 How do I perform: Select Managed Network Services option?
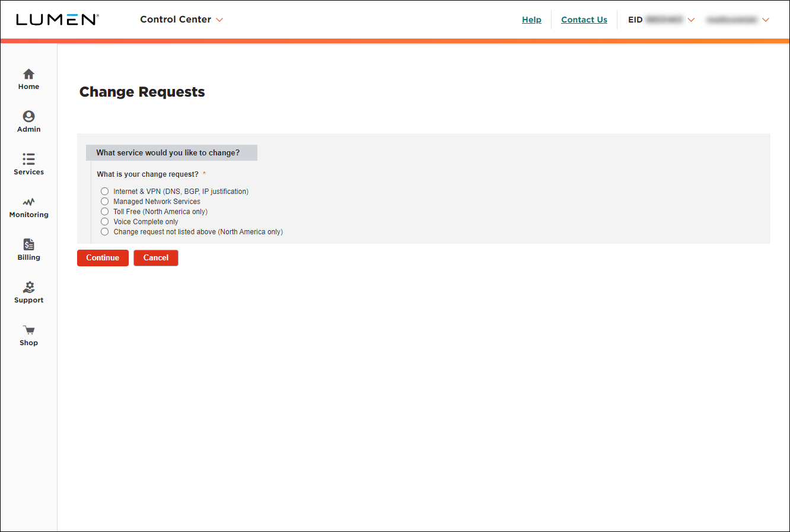pyautogui.click(x=105, y=202)
